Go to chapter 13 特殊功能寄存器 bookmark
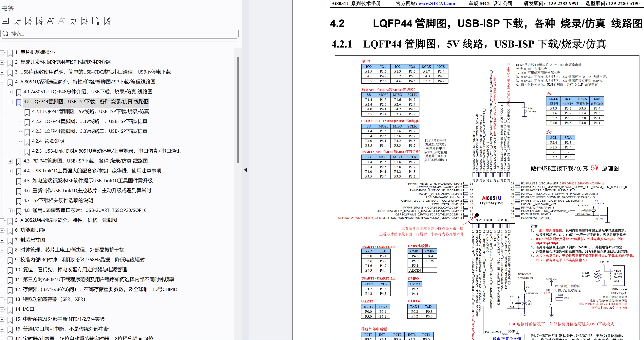 pos(50,299)
